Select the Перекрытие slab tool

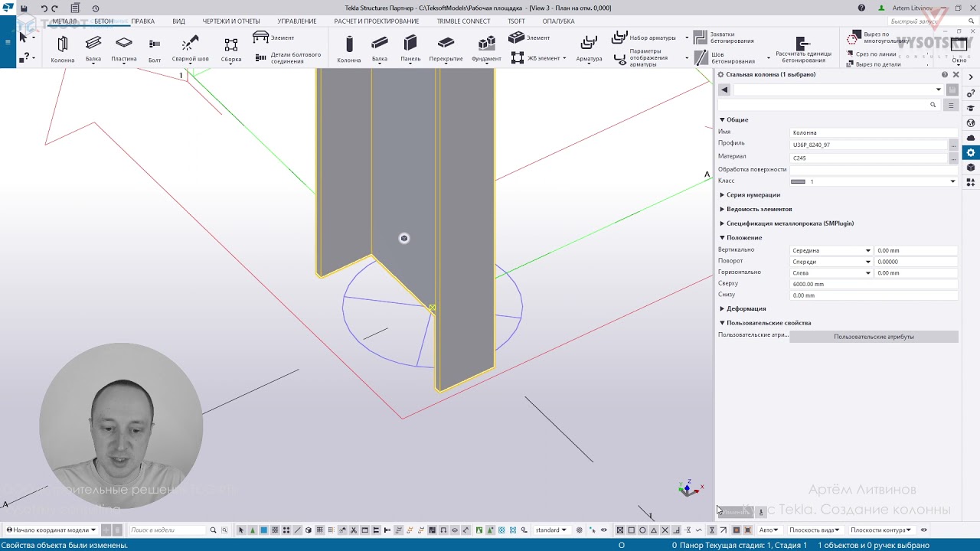tap(446, 49)
